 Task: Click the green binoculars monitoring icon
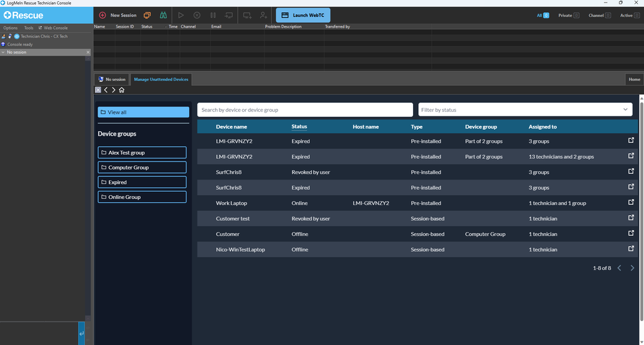(x=164, y=15)
